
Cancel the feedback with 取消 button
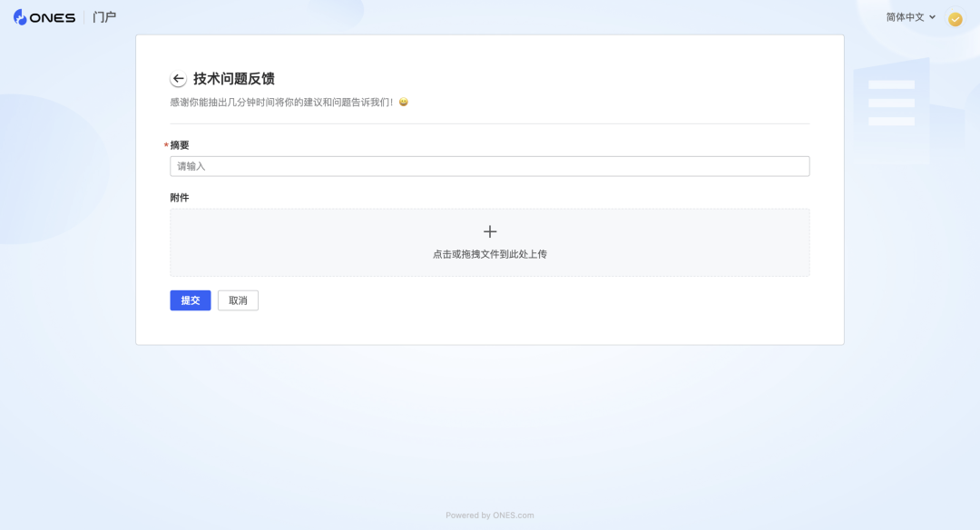click(238, 300)
